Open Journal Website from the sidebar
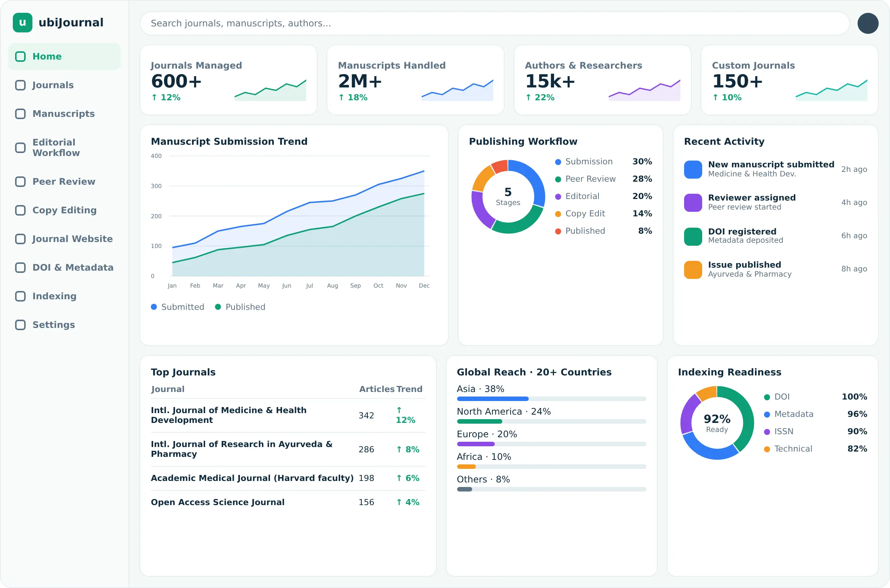890x588 pixels. click(x=64, y=239)
